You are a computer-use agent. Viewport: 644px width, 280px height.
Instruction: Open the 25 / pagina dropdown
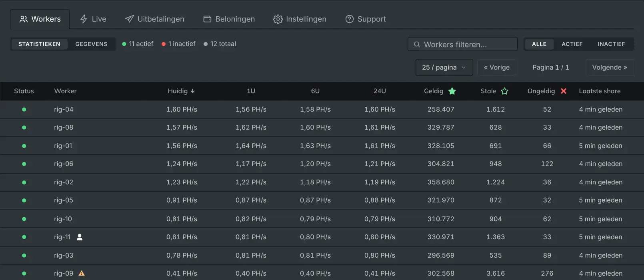click(444, 68)
